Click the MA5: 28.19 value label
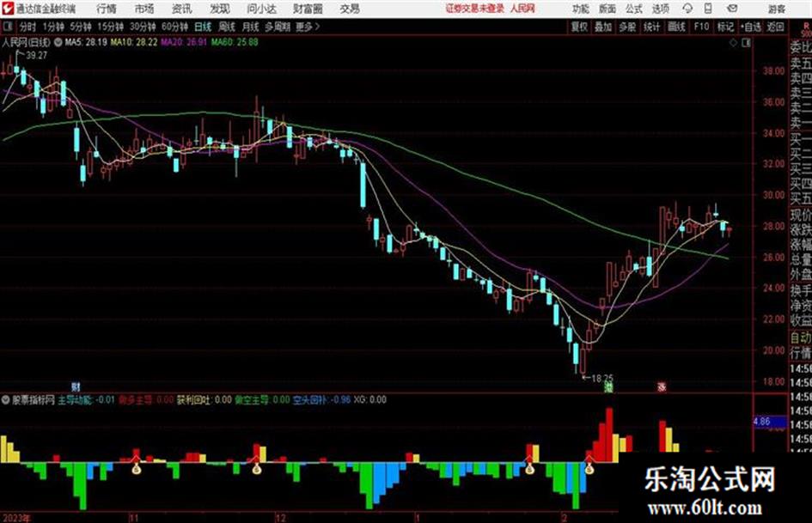 click(x=86, y=42)
